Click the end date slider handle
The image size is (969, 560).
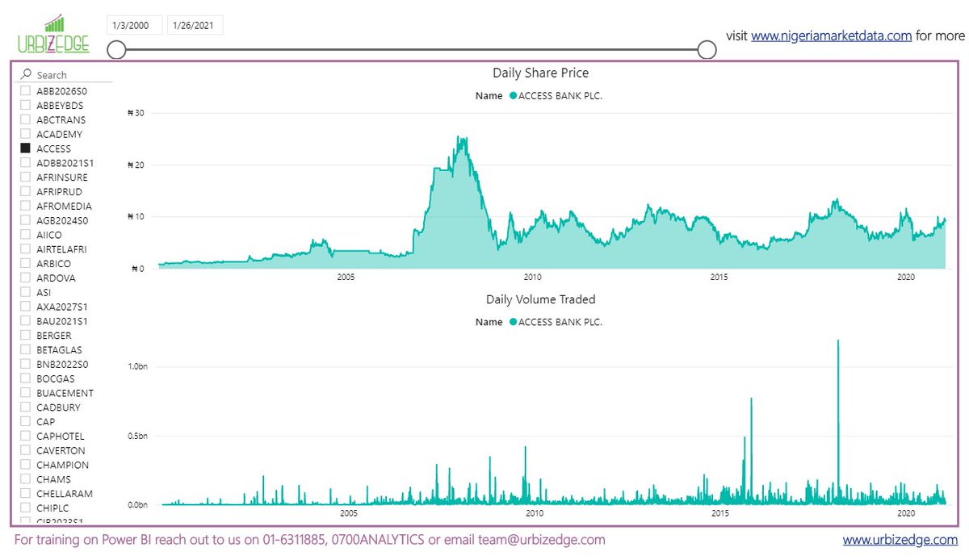(707, 50)
